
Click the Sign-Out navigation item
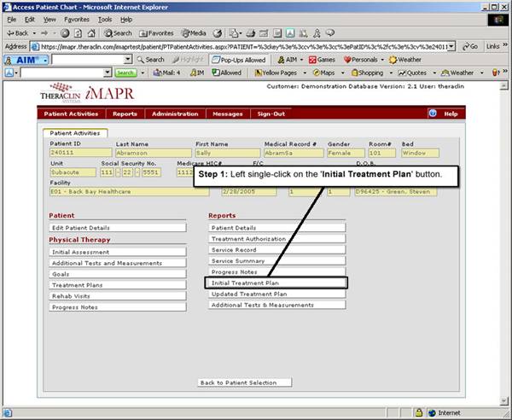click(271, 114)
